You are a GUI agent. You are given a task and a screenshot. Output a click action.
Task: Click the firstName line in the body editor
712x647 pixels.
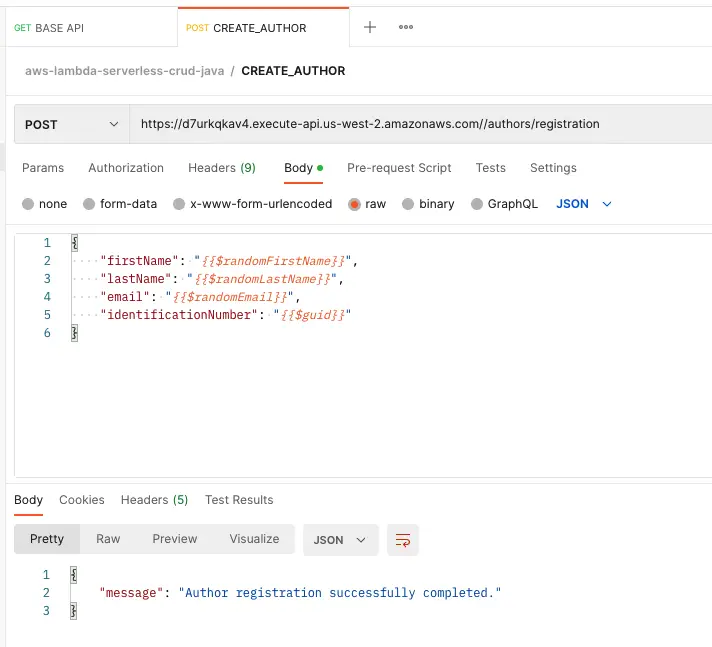(229, 261)
